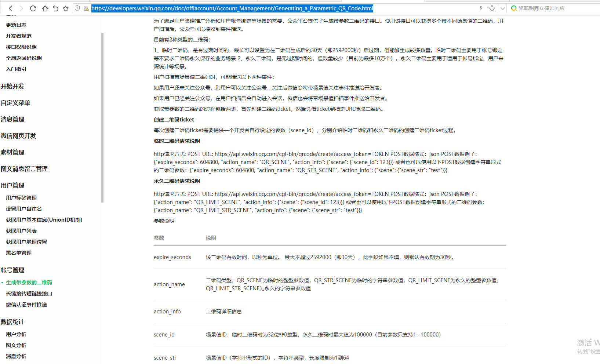Click the 360 search engine logo icon
600x364 pixels.
coord(514,8)
